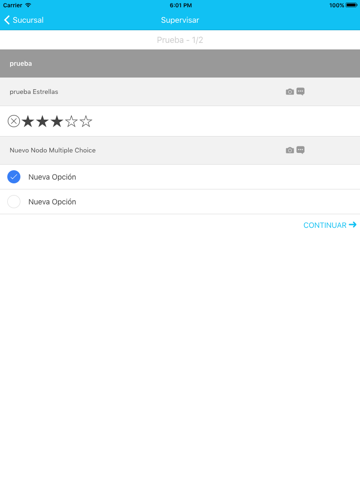Tap the prueba Estrellas question label
Screen dimensions: 360x480
point(34,92)
